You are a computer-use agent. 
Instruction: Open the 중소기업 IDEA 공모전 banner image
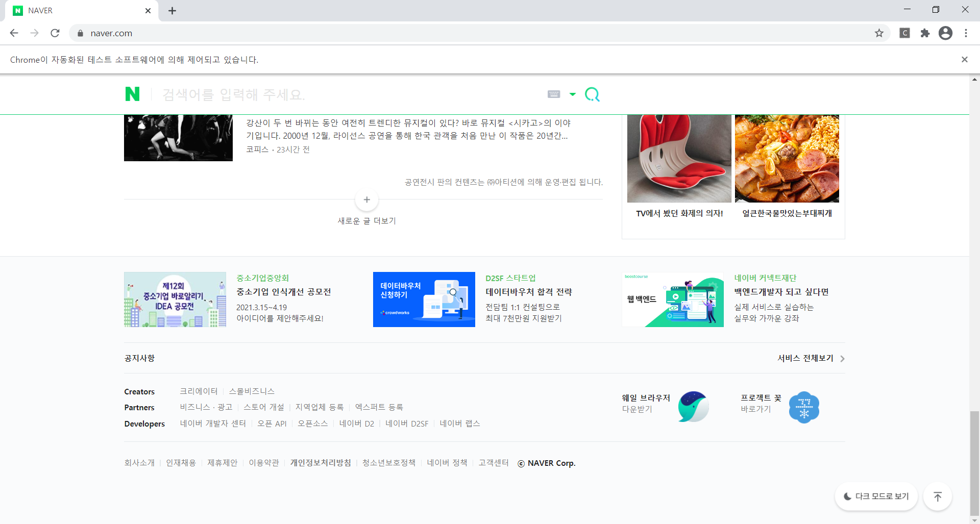175,300
